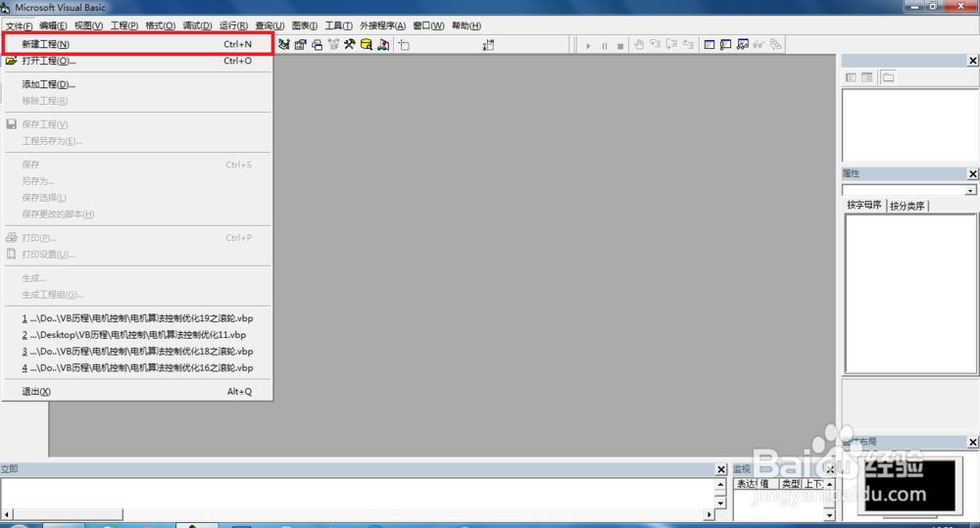Open the Call Stack toolbar icon
The width and height of the screenshot is (980, 528).
tap(775, 44)
